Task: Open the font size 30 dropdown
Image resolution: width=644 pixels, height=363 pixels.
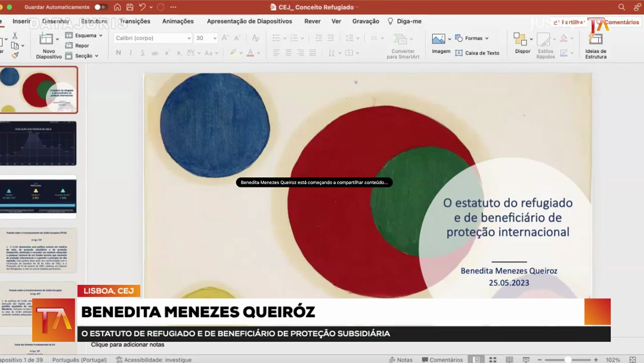Action: [x=215, y=38]
